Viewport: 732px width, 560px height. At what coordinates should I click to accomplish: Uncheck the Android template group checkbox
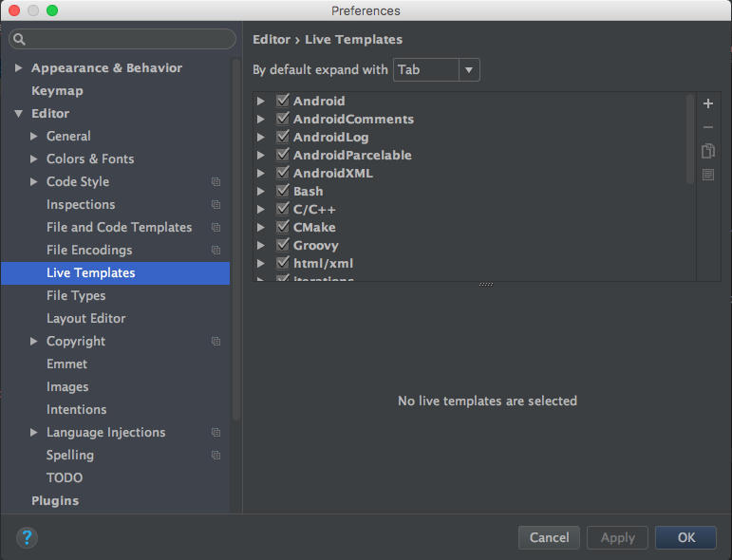(x=282, y=101)
